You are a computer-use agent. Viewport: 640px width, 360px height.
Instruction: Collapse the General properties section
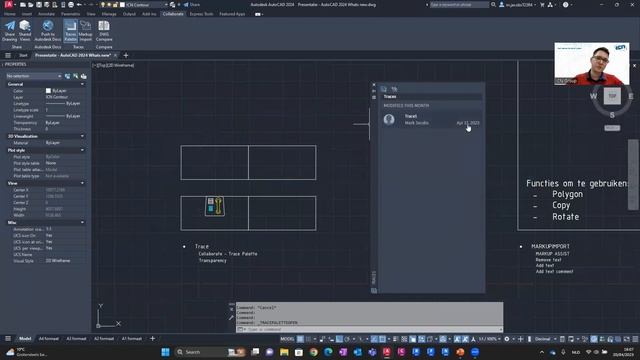(82, 84)
